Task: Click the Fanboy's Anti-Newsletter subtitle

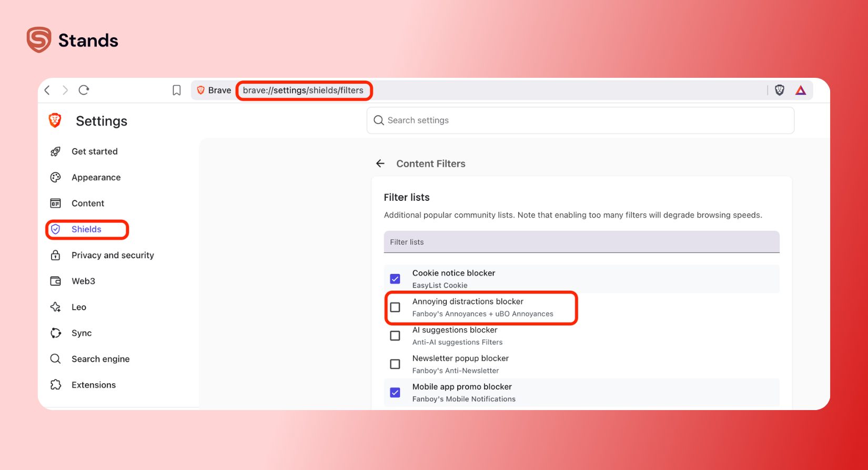Action: tap(456, 371)
